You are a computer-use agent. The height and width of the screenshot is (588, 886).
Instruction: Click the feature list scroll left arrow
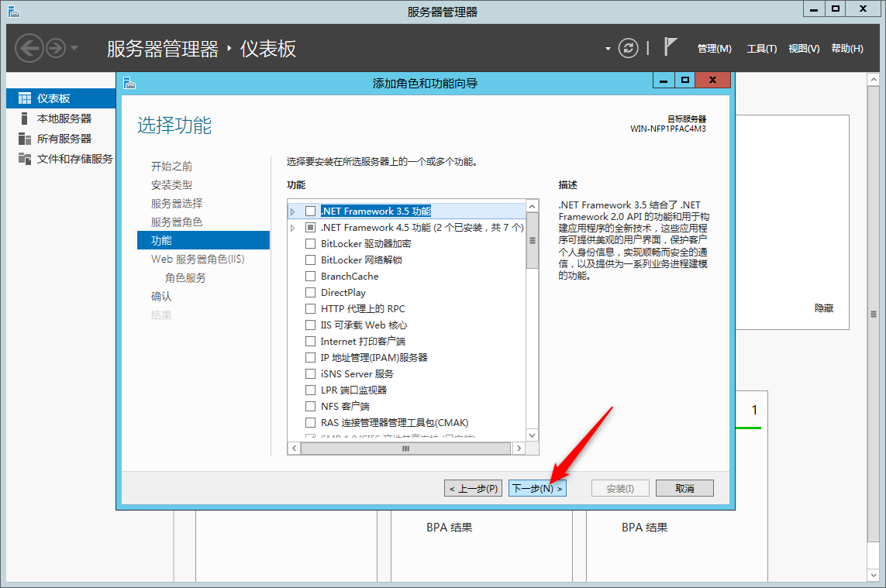tap(294, 448)
